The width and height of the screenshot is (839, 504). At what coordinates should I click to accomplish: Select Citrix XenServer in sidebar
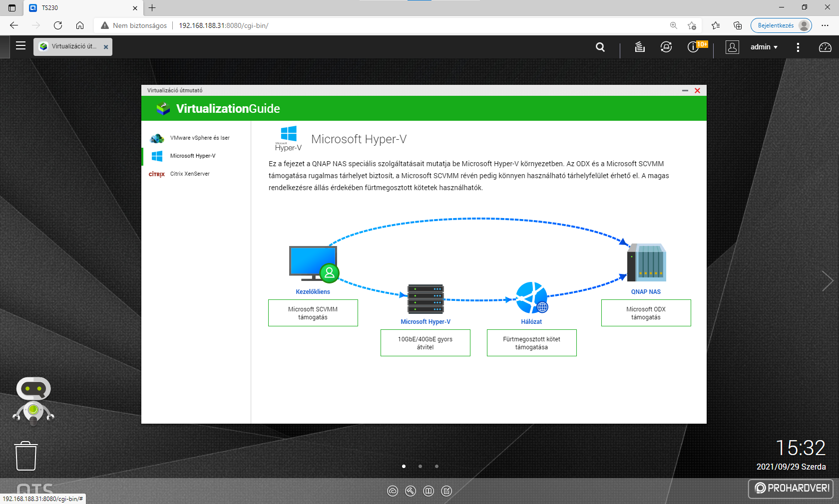point(196,174)
